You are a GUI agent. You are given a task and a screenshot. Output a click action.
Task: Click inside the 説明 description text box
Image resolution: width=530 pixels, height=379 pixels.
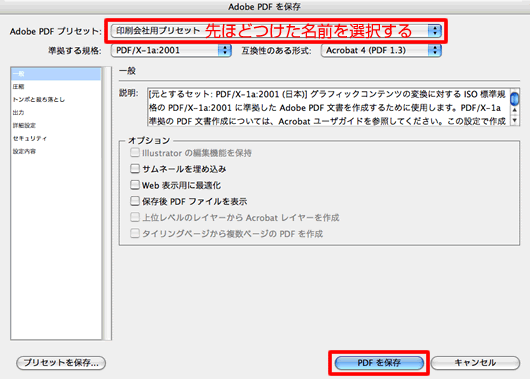coord(328,107)
